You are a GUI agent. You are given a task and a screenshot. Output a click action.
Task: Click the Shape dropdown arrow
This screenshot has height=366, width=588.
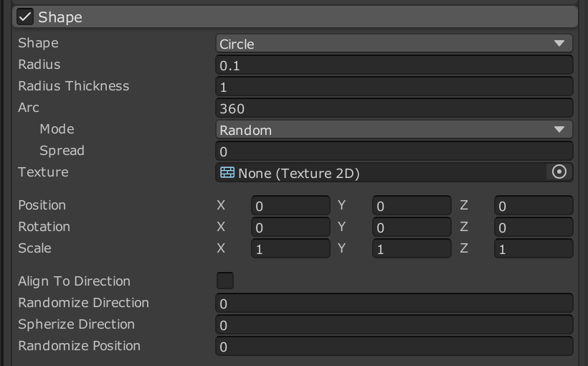coord(559,44)
